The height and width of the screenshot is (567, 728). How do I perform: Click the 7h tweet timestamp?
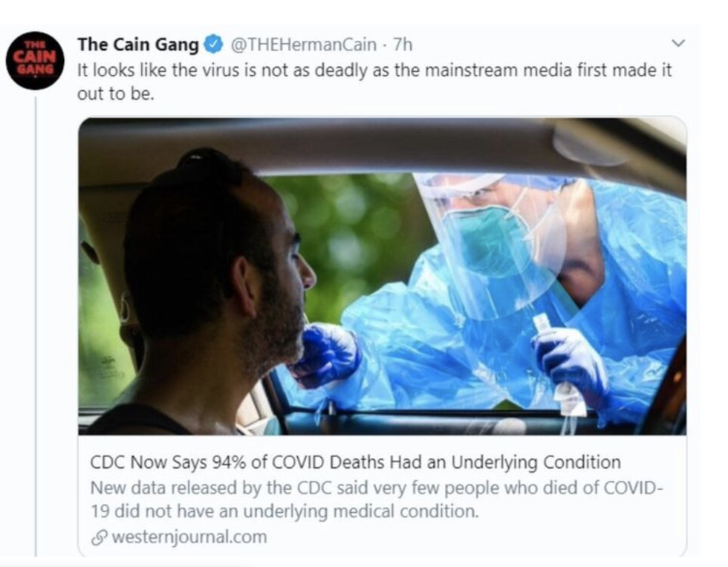pyautogui.click(x=403, y=45)
